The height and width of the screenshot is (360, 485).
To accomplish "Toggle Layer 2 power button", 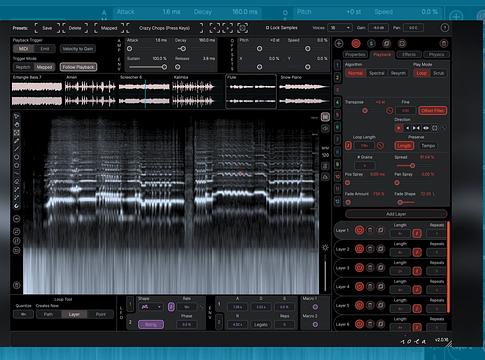I will coord(359,249).
